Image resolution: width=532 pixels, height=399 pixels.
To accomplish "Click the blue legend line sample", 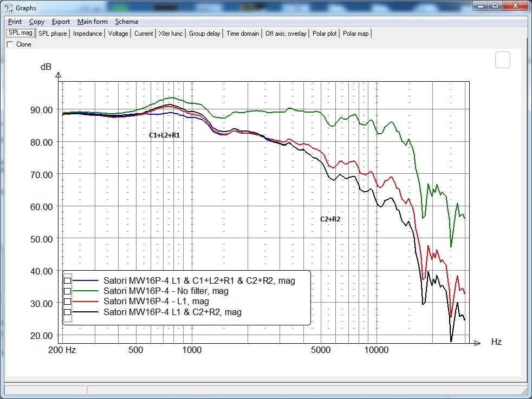I will [86, 280].
